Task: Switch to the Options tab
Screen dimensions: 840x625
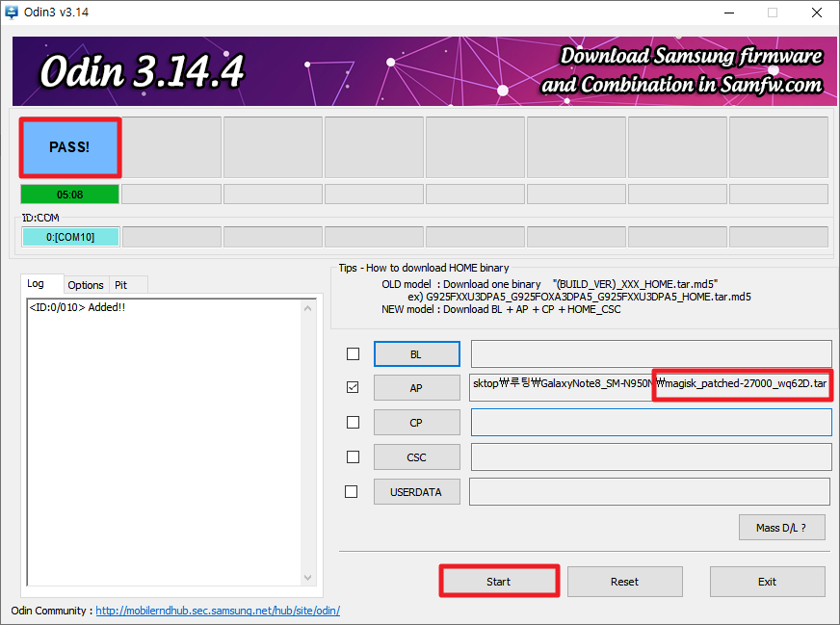Action: pyautogui.click(x=86, y=285)
